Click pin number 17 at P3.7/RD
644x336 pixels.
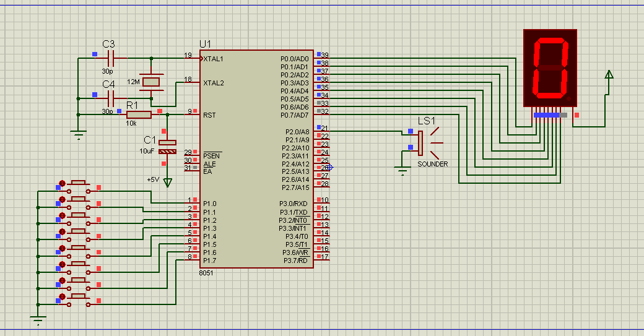(x=325, y=257)
